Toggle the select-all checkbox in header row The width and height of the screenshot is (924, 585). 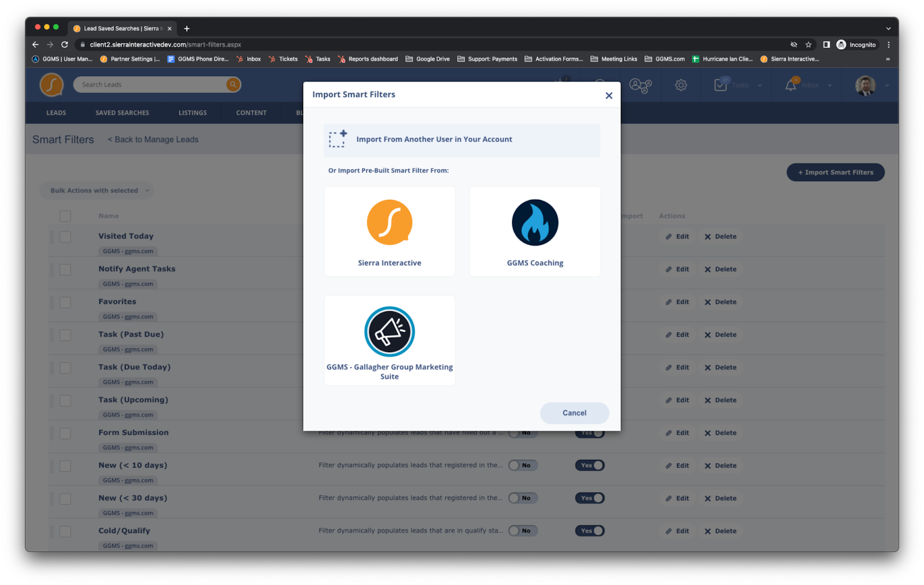click(x=65, y=216)
